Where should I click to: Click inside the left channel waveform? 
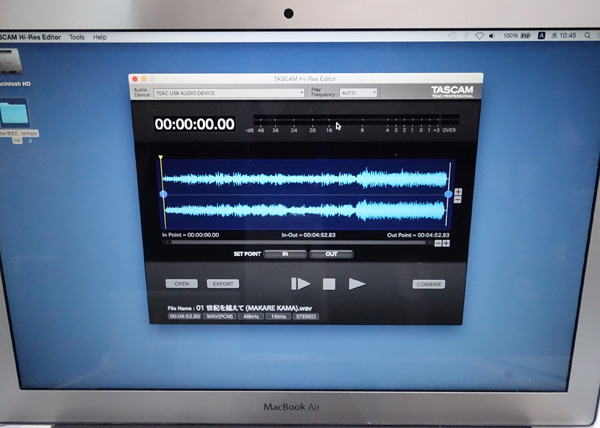pyautogui.click(x=305, y=179)
